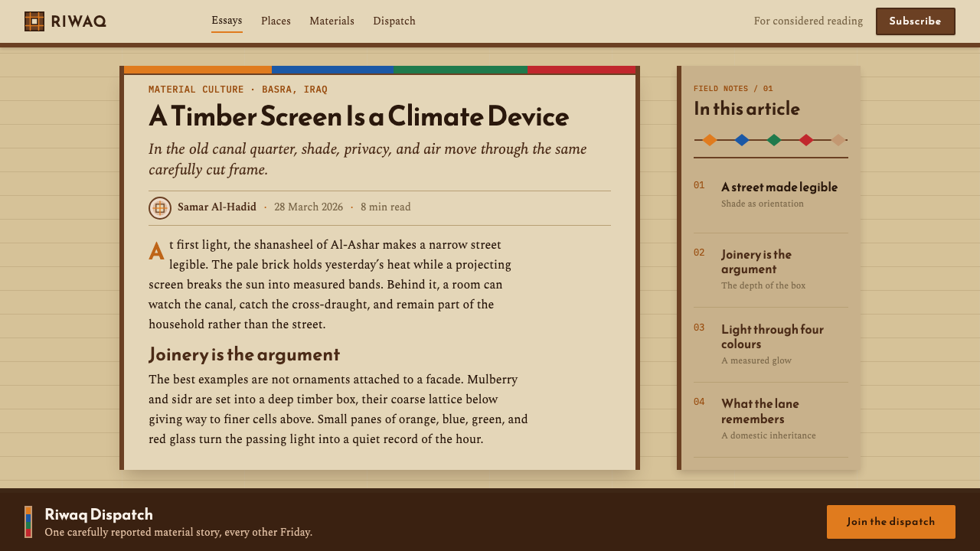The image size is (980, 551).
Task: Click the In this article heading
Action: (746, 109)
